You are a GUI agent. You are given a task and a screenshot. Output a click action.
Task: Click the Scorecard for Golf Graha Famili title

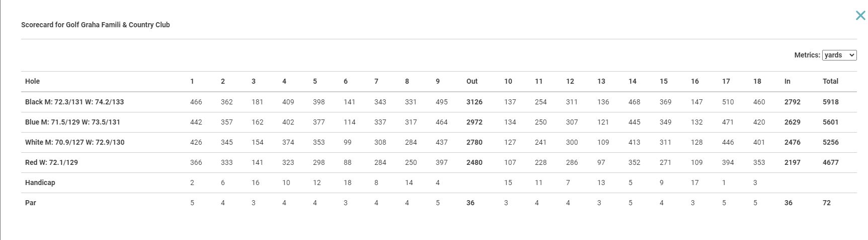[96, 25]
